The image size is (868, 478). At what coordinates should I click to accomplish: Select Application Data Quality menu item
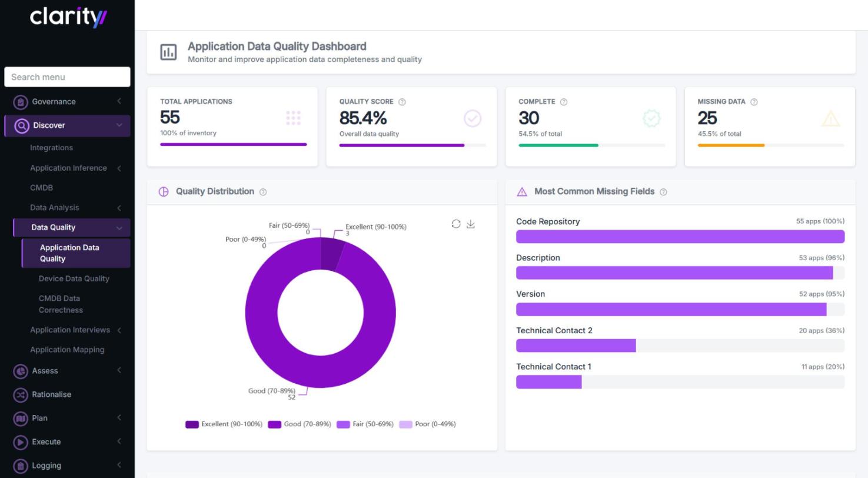point(76,253)
